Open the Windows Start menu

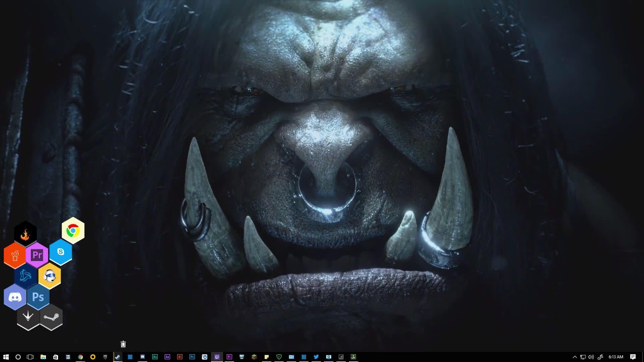click(6, 357)
